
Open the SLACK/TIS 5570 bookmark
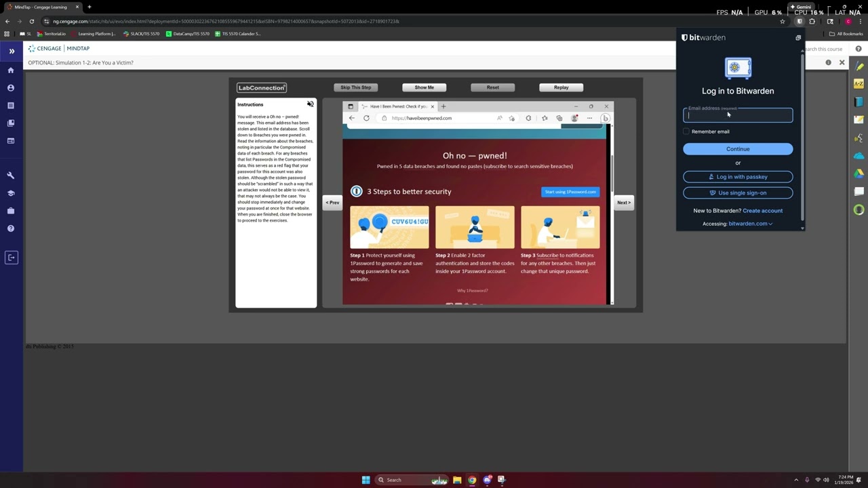coord(142,34)
